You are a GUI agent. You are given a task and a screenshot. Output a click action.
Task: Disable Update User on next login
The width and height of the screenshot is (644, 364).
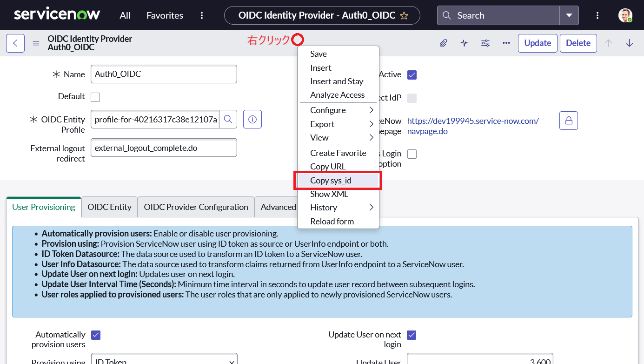pyautogui.click(x=412, y=335)
